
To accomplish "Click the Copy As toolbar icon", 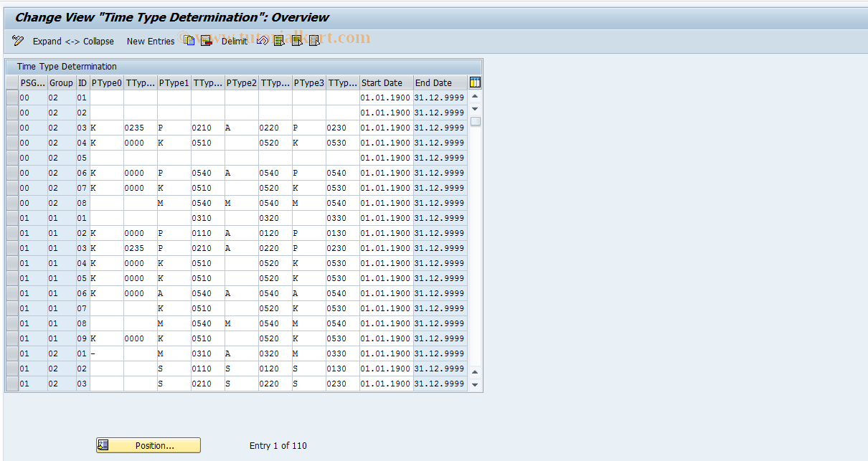I will [x=189, y=41].
